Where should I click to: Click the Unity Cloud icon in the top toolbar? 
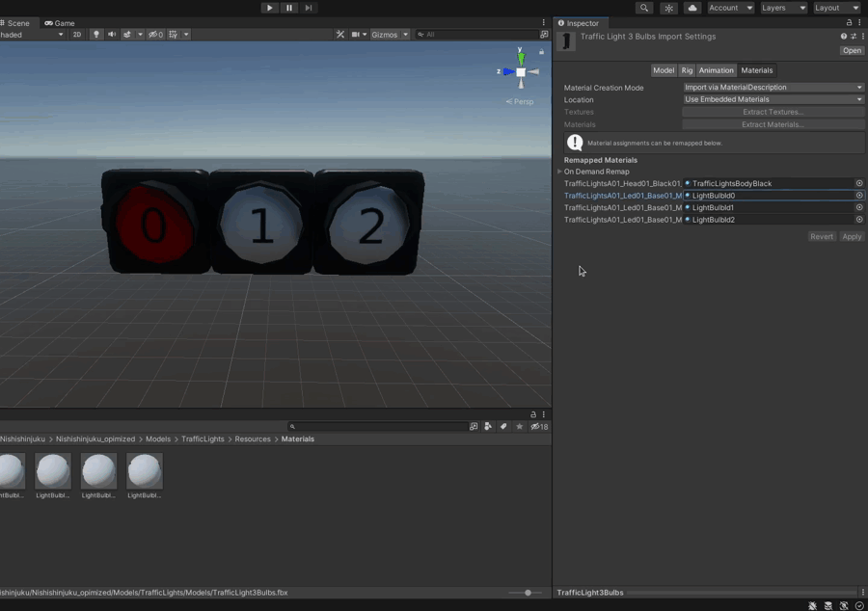[692, 8]
